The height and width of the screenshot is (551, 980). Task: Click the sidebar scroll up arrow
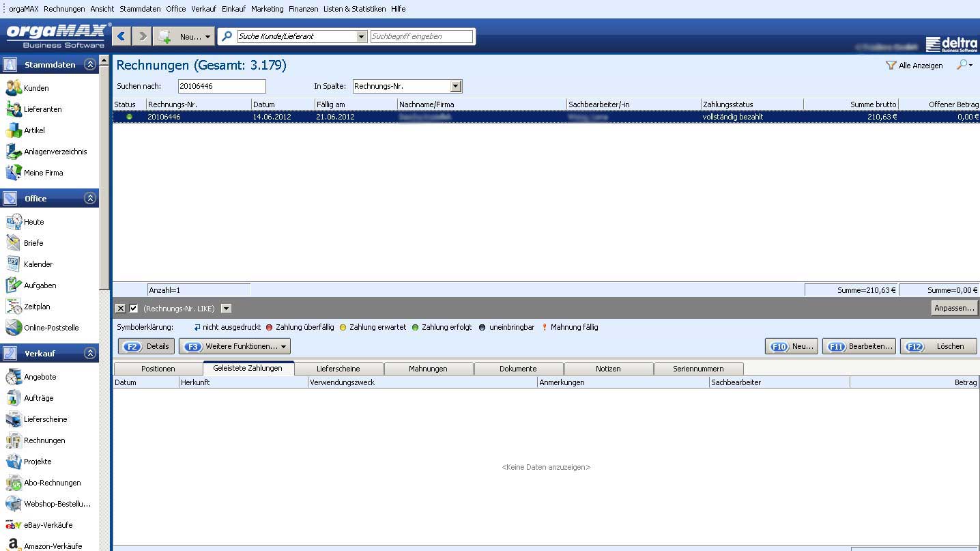[104, 60]
